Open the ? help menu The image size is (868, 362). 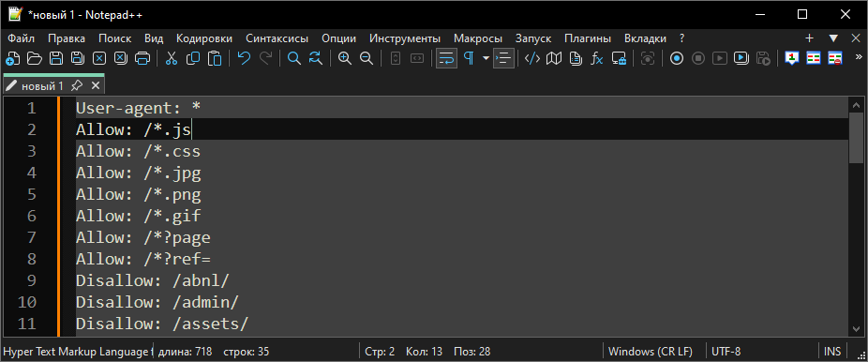682,38
